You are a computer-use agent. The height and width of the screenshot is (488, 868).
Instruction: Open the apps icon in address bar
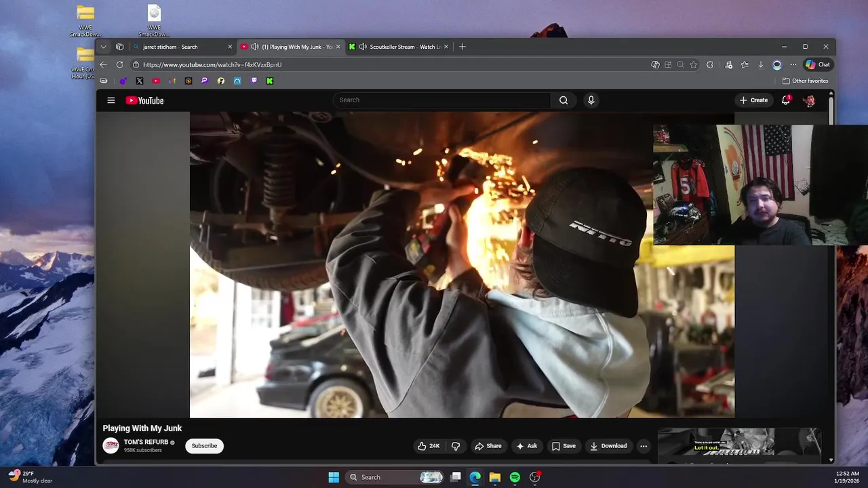[668, 64]
